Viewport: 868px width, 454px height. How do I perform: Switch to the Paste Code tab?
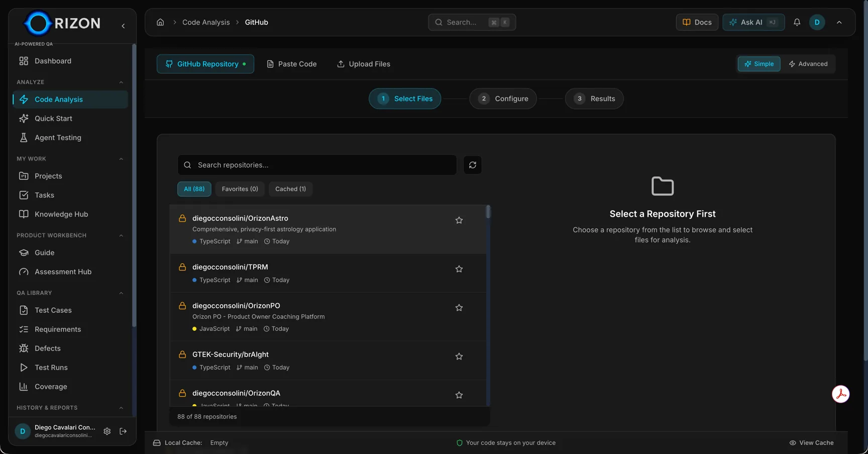coord(292,64)
